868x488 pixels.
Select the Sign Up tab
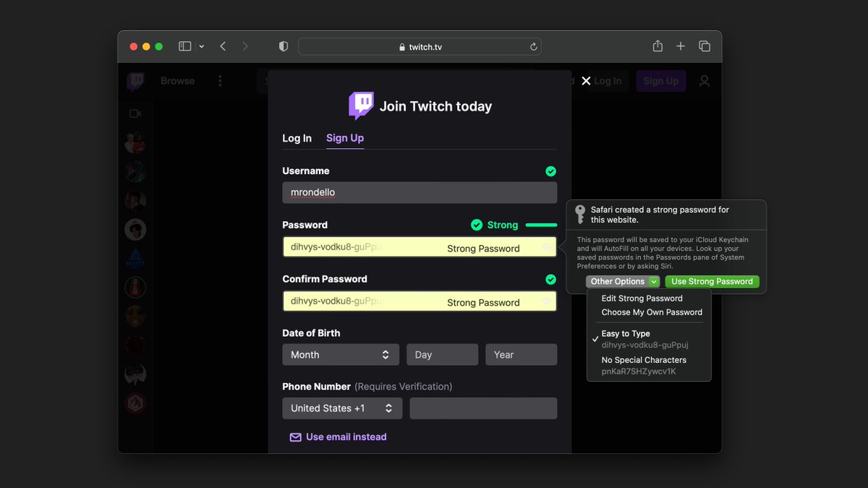click(345, 138)
